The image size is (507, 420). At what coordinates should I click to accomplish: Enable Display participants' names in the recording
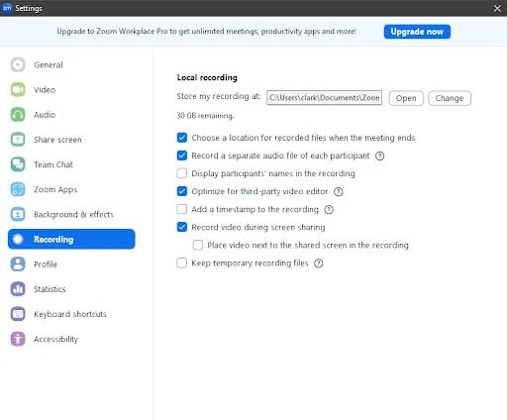pos(182,173)
